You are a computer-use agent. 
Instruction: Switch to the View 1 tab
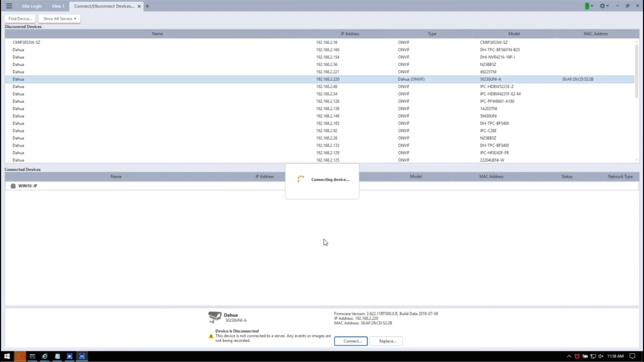[x=58, y=6]
